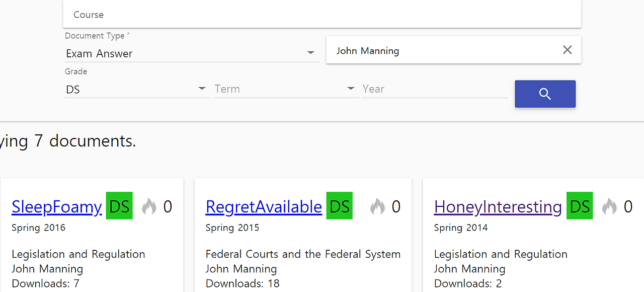Click flame icon on RegretAvailable card
Image resolution: width=644 pixels, height=292 pixels.
tap(377, 206)
